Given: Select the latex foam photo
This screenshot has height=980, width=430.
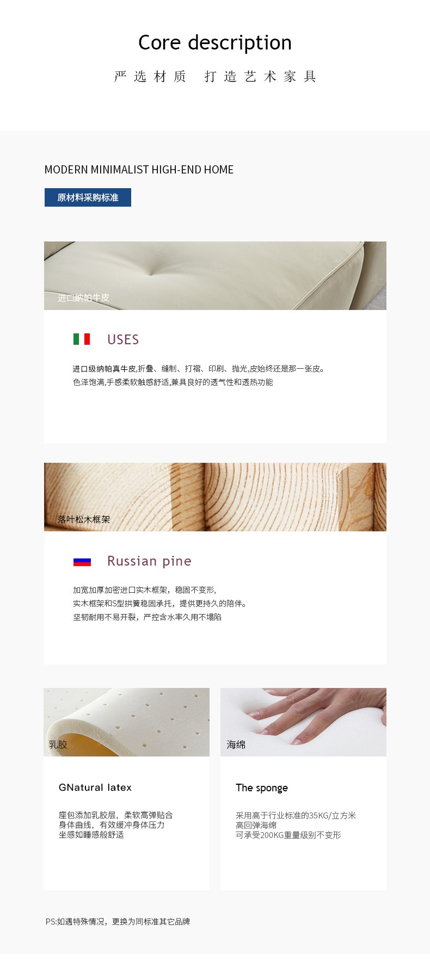Looking at the screenshot, I should pyautogui.click(x=126, y=722).
